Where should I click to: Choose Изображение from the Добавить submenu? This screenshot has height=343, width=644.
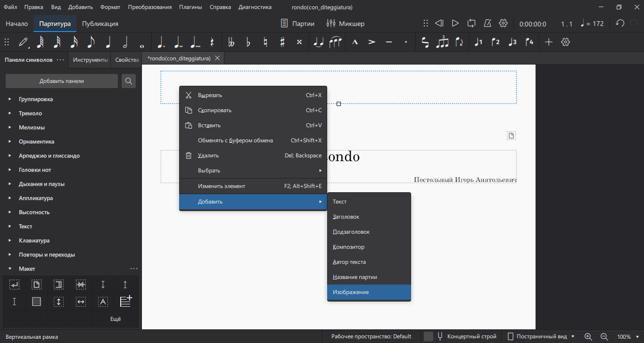pos(369,292)
